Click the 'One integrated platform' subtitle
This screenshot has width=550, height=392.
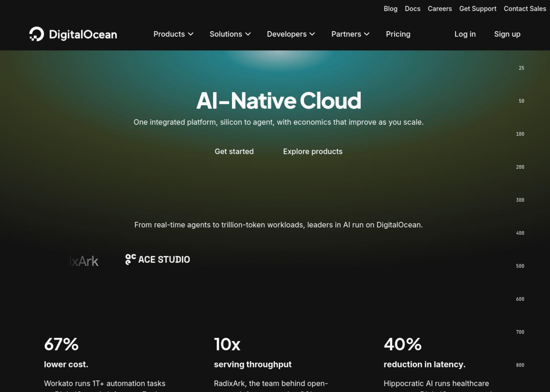click(x=279, y=122)
